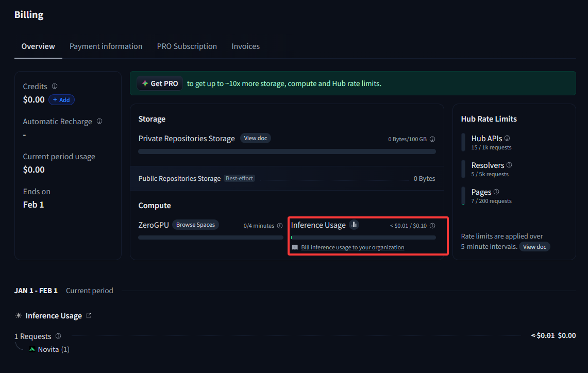588x373 pixels.
Task: Click info icon next to 1 Requests
Action: click(x=58, y=336)
